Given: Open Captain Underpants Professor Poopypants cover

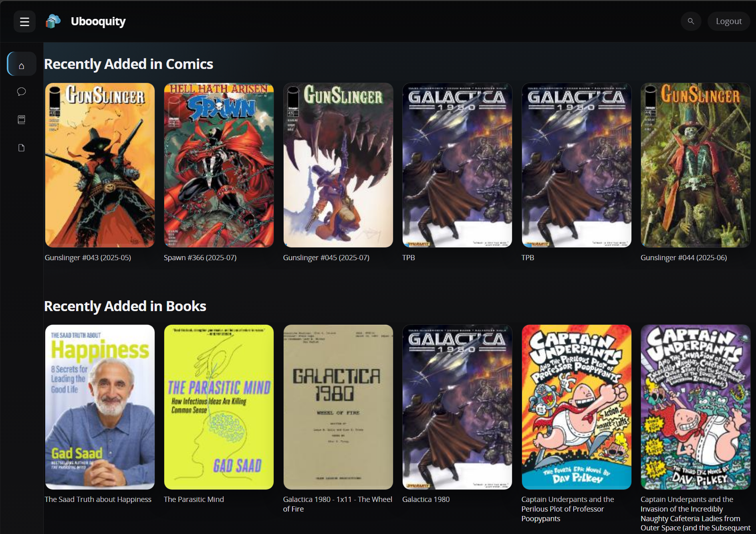Looking at the screenshot, I should click(576, 407).
